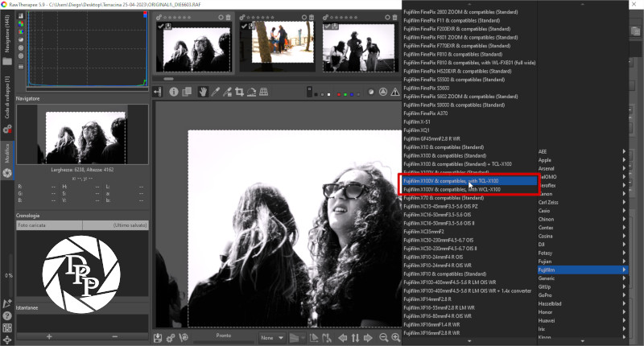Toggle the check mark on the first filmstrip thumbnail
Image resolution: width=644 pixels, height=346 pixels.
click(161, 26)
